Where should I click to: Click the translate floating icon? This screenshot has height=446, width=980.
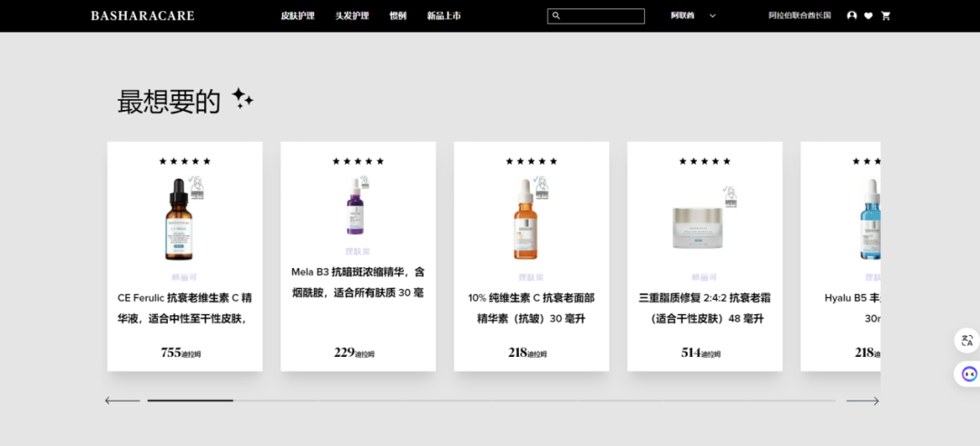point(967,341)
